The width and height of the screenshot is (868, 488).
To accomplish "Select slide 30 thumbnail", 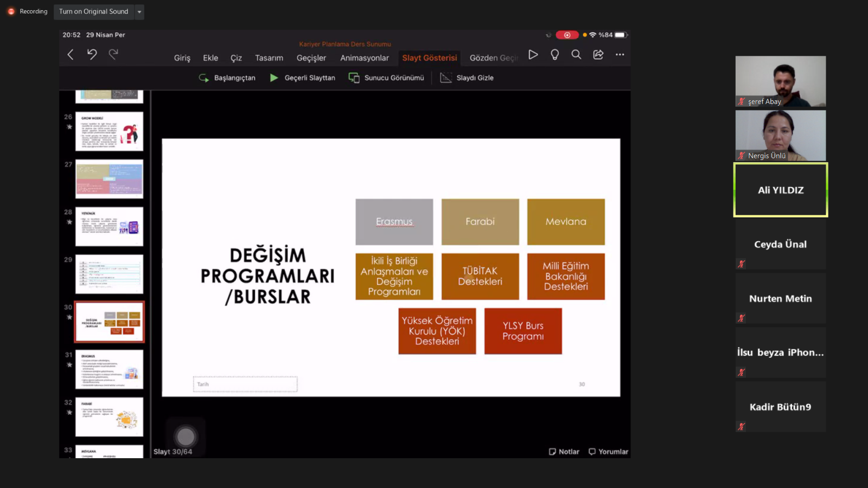I will (x=109, y=322).
